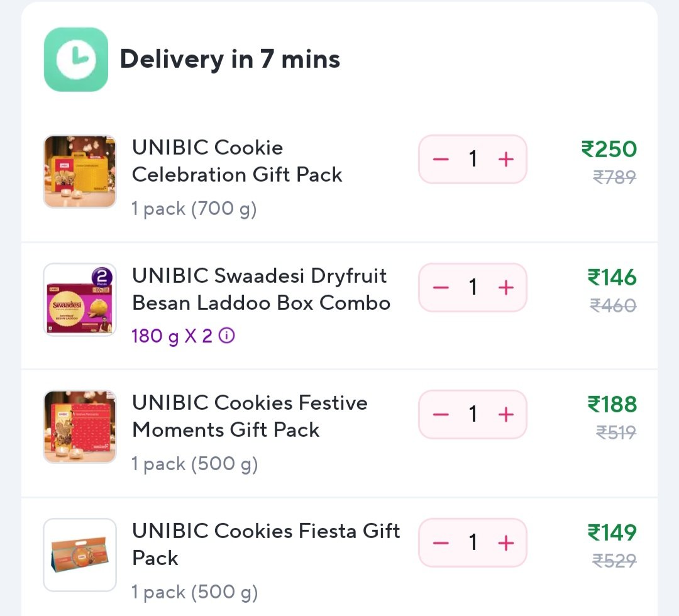The height and width of the screenshot is (616, 679).
Task: Decrease UNIBIC Cookie Celebration Gift Pack quantity
Action: 441,160
